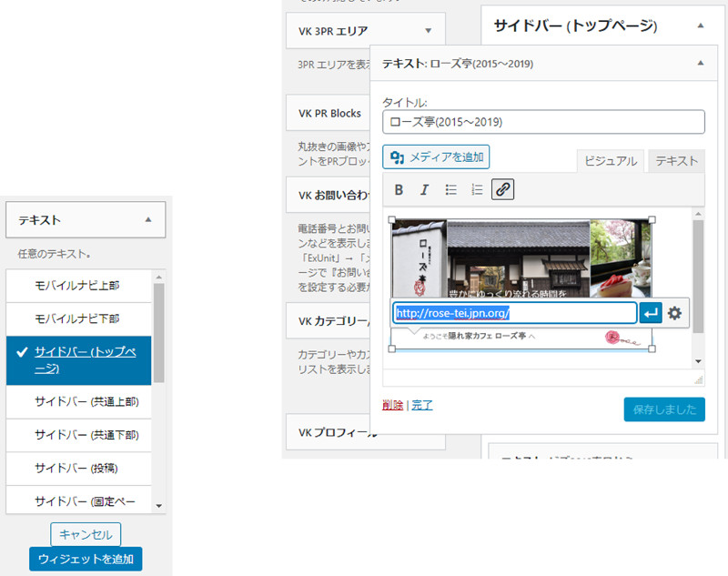
Task: Click the ウィジェットを追加 button
Action: point(86,559)
